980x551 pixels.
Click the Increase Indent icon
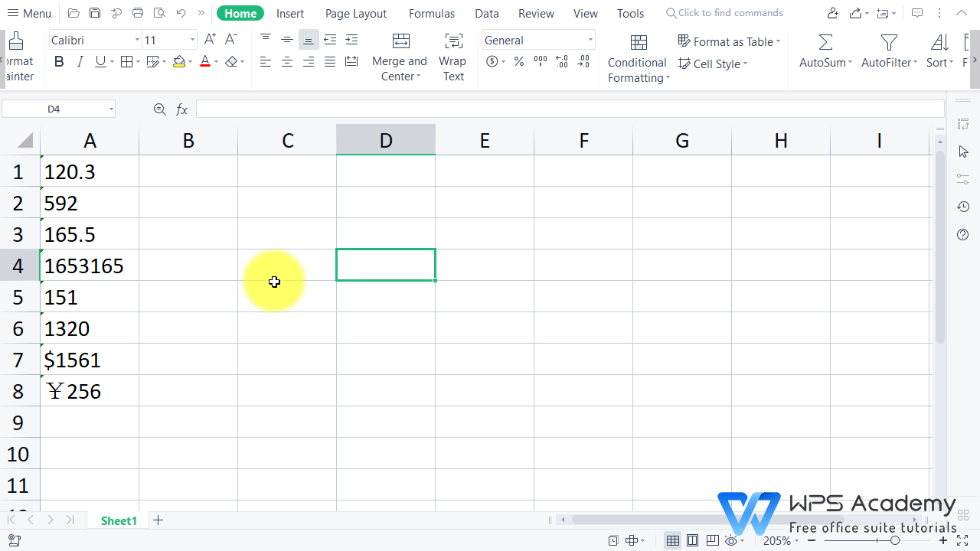click(x=351, y=40)
